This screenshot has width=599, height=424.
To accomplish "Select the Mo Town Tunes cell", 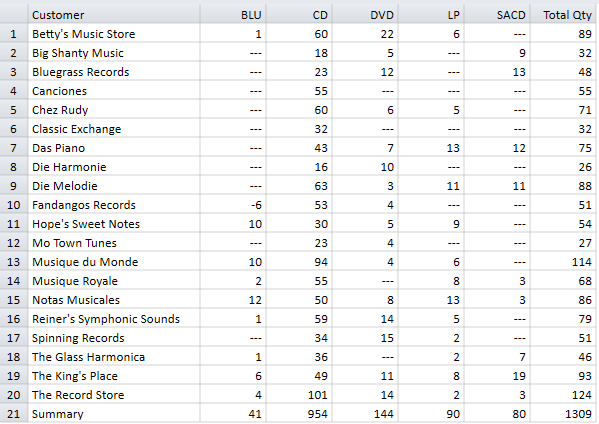I will 114,243.
